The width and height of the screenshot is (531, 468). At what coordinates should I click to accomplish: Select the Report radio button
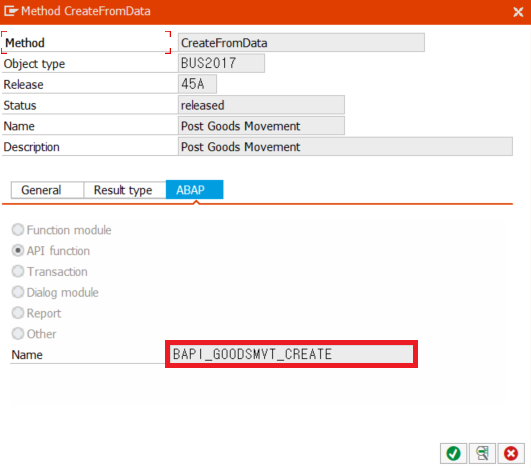click(x=18, y=313)
